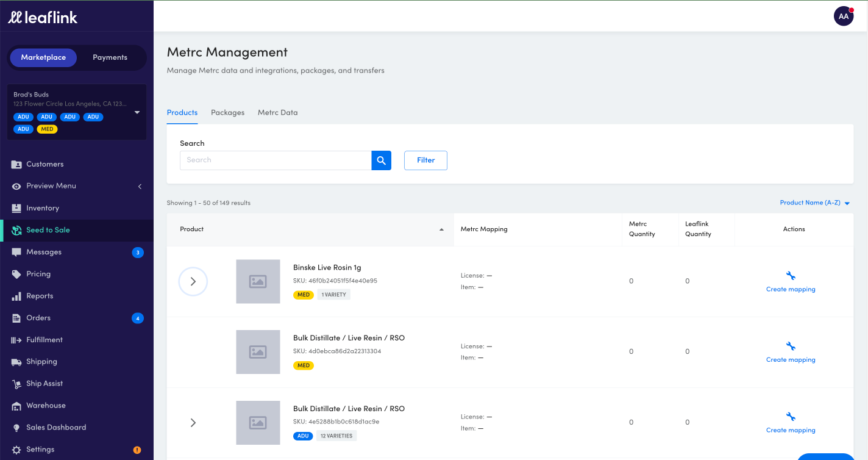Open Customers via its sidebar icon

16,164
